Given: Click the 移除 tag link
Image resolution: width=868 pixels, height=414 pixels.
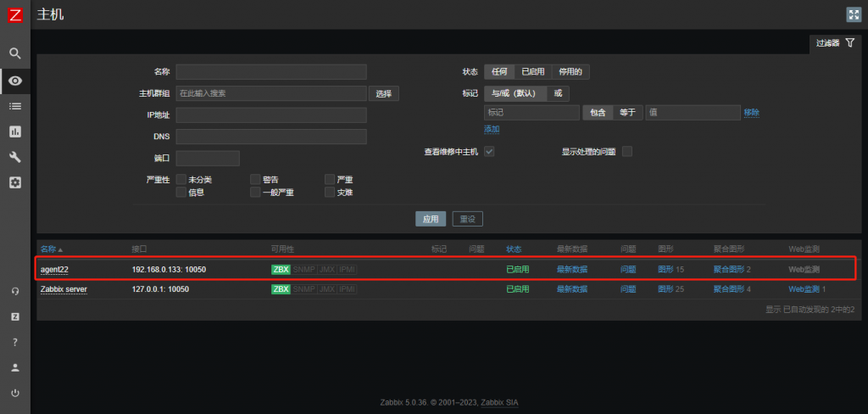Looking at the screenshot, I should (752, 113).
